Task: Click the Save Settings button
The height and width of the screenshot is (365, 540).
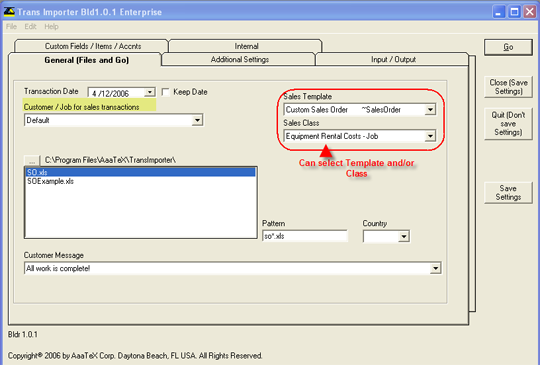Action: point(508,192)
